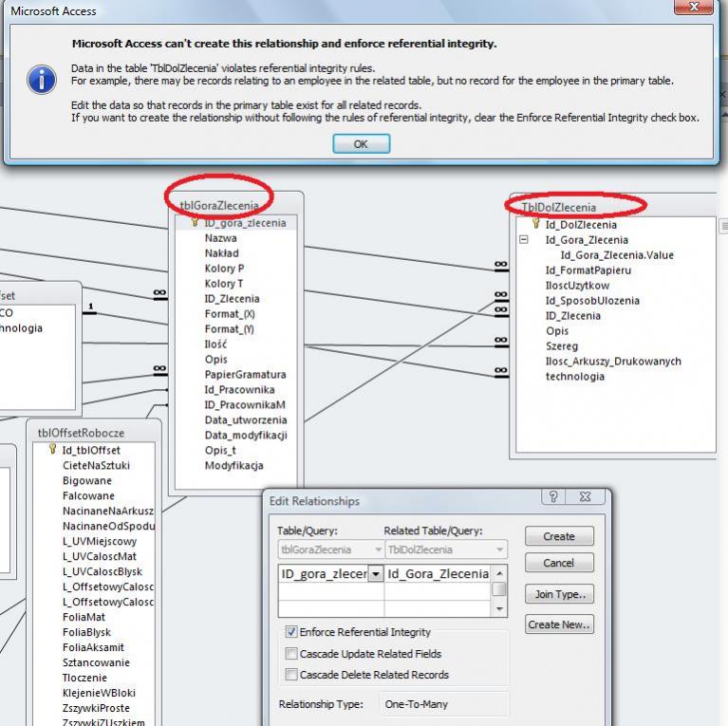Select the Data_modyfikacji field

click(246, 435)
